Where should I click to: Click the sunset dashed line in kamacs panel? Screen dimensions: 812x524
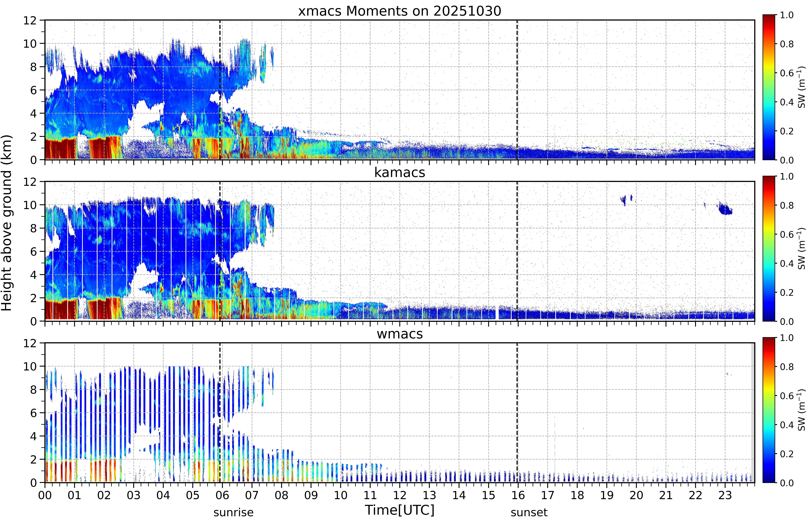point(517,251)
